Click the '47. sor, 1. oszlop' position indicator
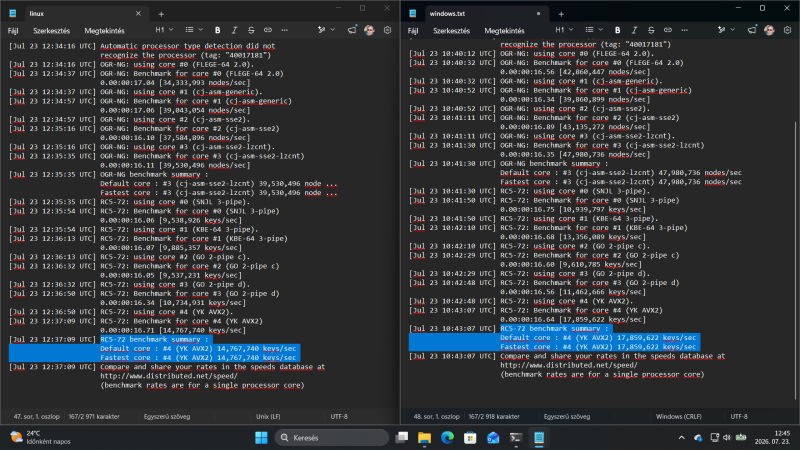The image size is (800, 450). click(36, 416)
